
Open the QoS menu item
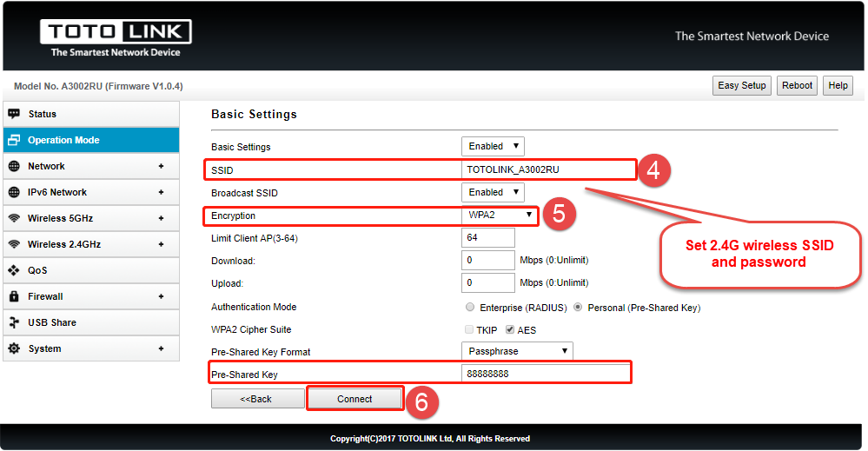91,270
